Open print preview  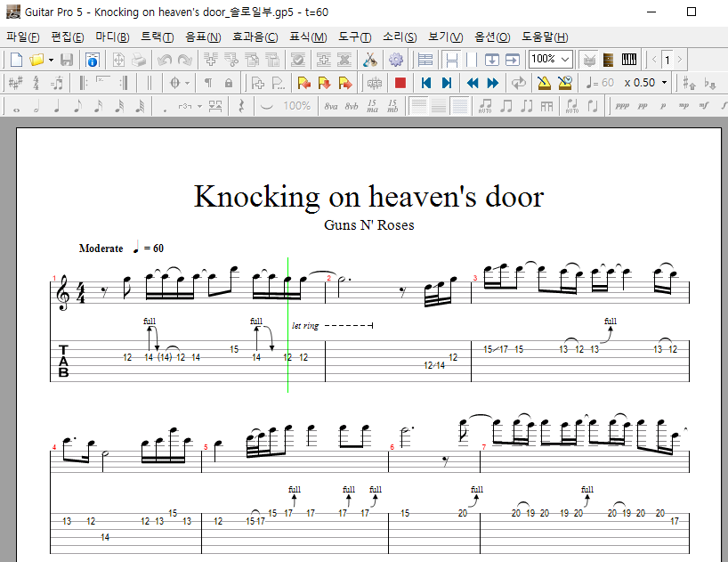[x=118, y=60]
